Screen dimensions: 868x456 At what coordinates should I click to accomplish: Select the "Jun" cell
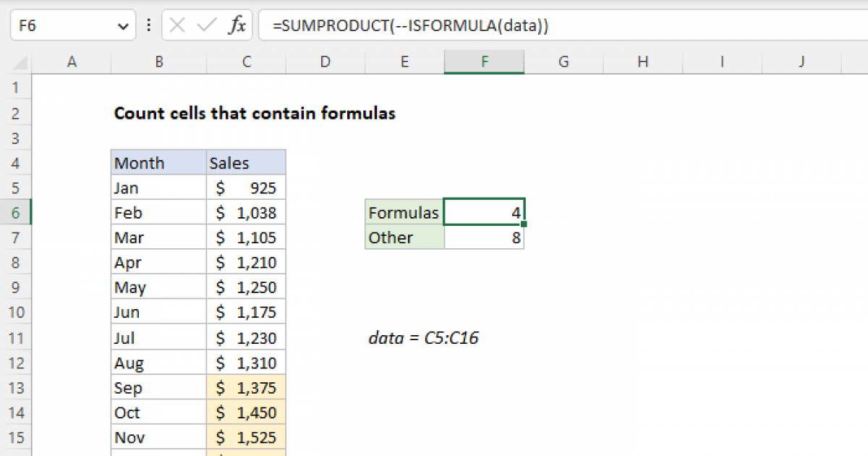point(158,313)
